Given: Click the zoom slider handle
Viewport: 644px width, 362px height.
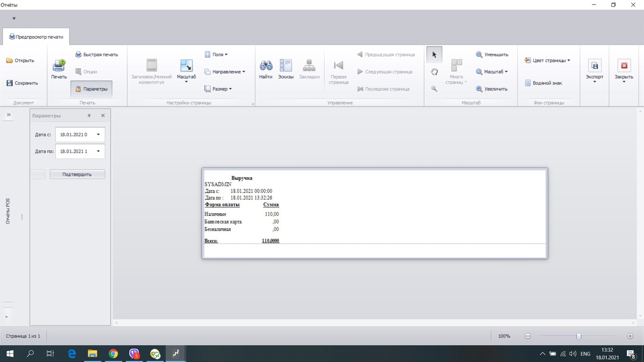Looking at the screenshot, I should coord(579,336).
